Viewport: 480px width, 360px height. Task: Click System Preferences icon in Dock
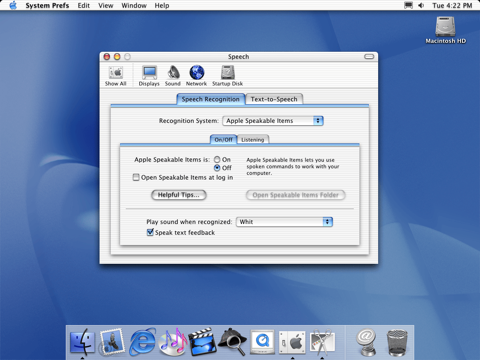tap(292, 342)
